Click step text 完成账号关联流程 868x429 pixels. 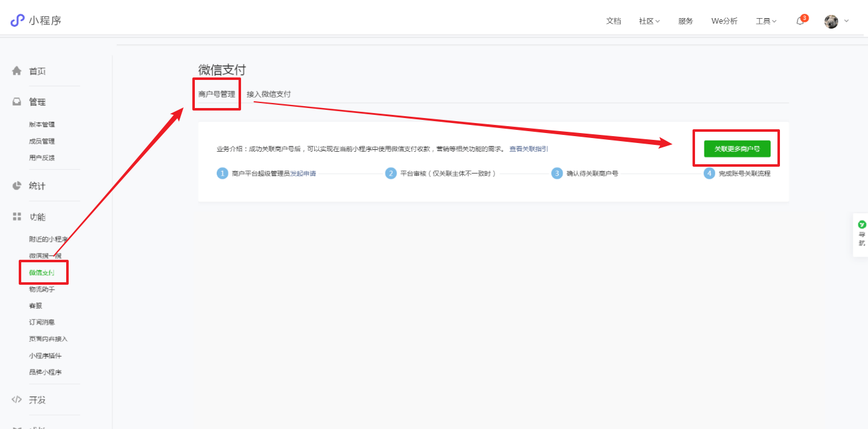point(744,174)
